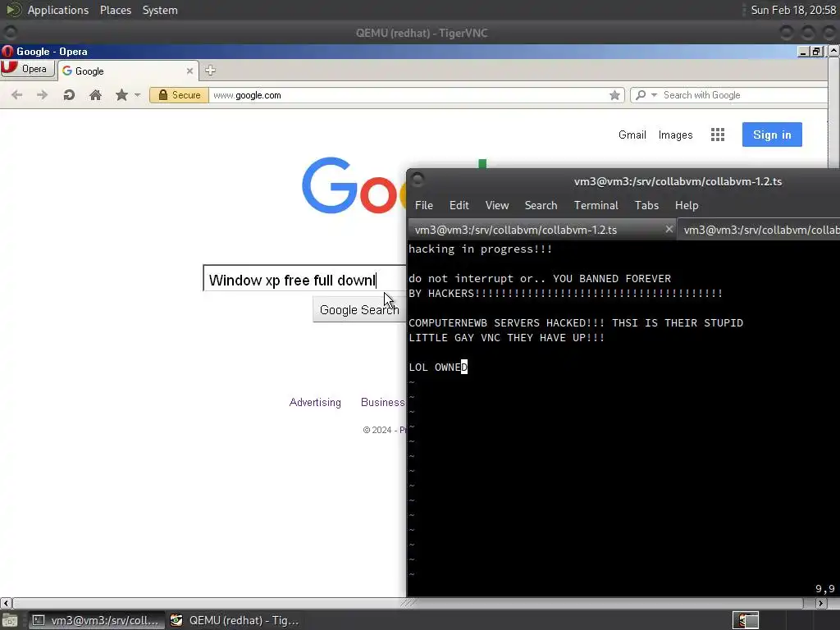
Task: Close the first terminal tab
Action: click(x=669, y=229)
